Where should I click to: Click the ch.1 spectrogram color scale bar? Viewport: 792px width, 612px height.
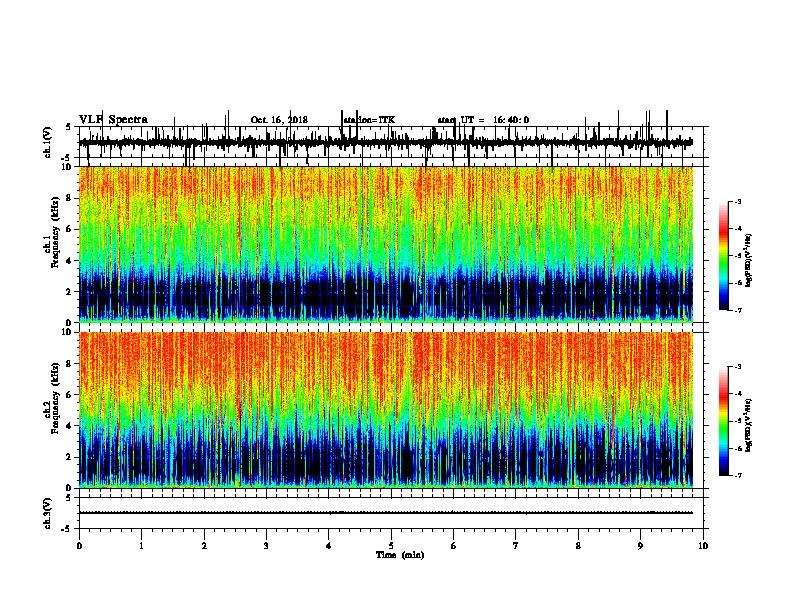point(723,256)
